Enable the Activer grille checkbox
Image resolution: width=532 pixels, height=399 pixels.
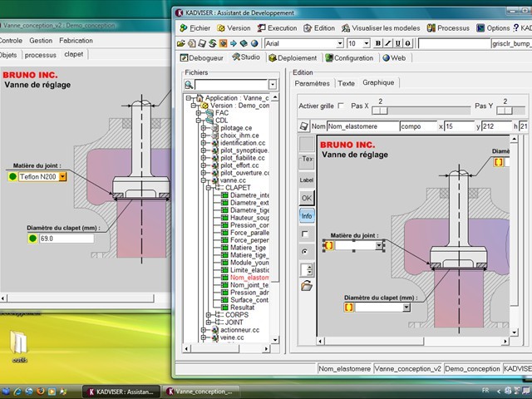pyautogui.click(x=341, y=106)
